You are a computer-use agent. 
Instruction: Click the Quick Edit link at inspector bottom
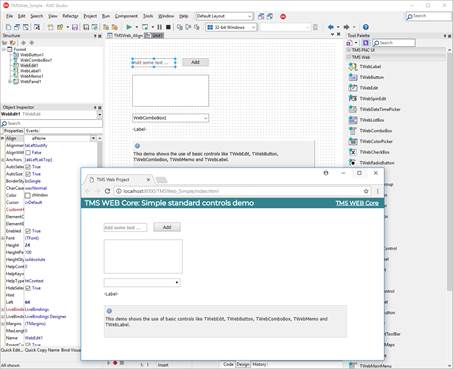pyautogui.click(x=12, y=350)
